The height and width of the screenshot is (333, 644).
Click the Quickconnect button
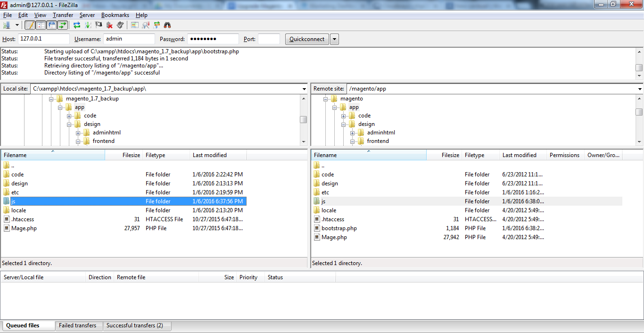307,39
